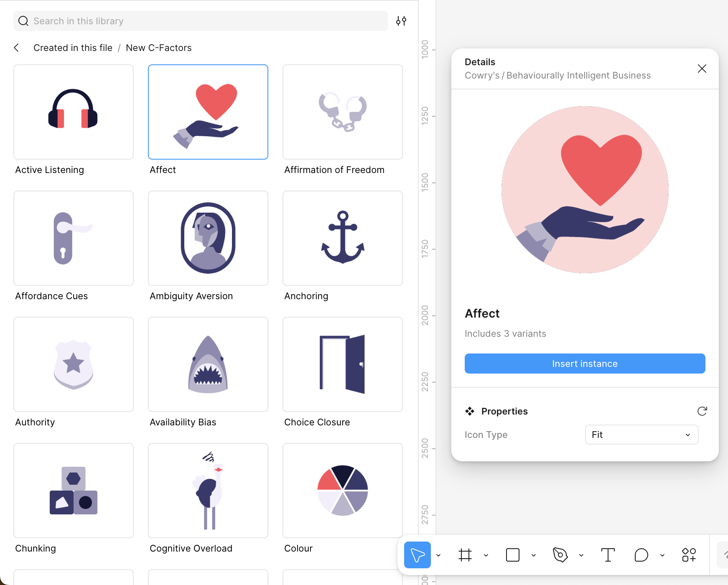Click the Chunking label
The image size is (728, 585).
click(x=35, y=548)
